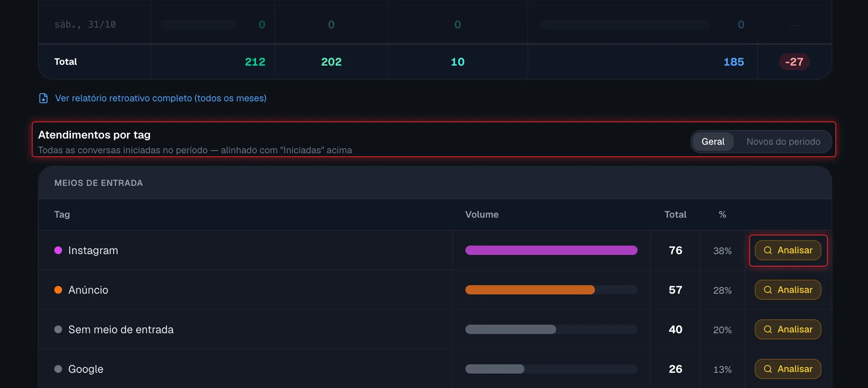This screenshot has width=868, height=388.
Task: Click the magnifier icon in Instagram's Analisar button
Action: [768, 250]
